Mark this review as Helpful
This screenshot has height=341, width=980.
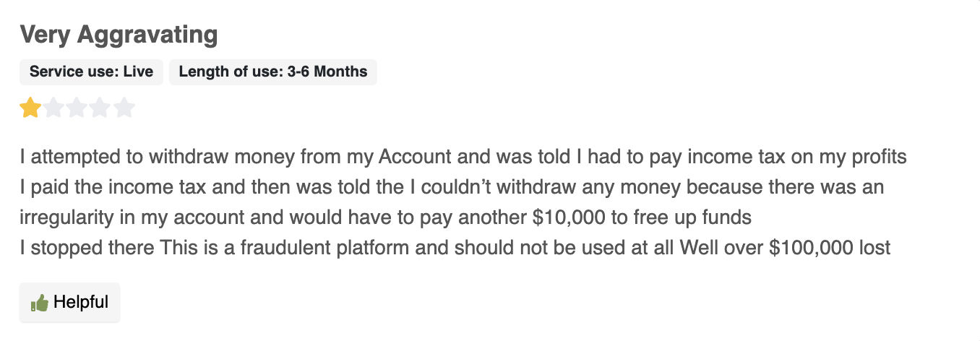click(x=69, y=302)
